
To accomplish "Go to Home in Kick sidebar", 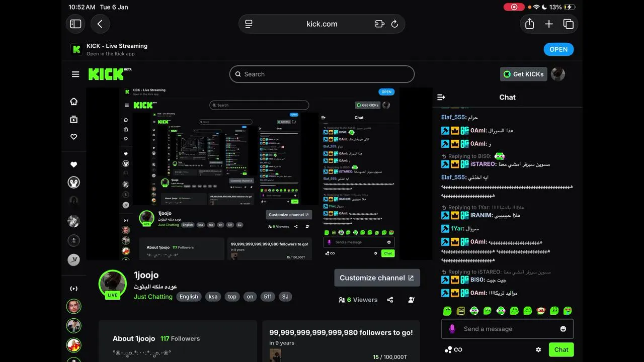I will click(x=74, y=102).
